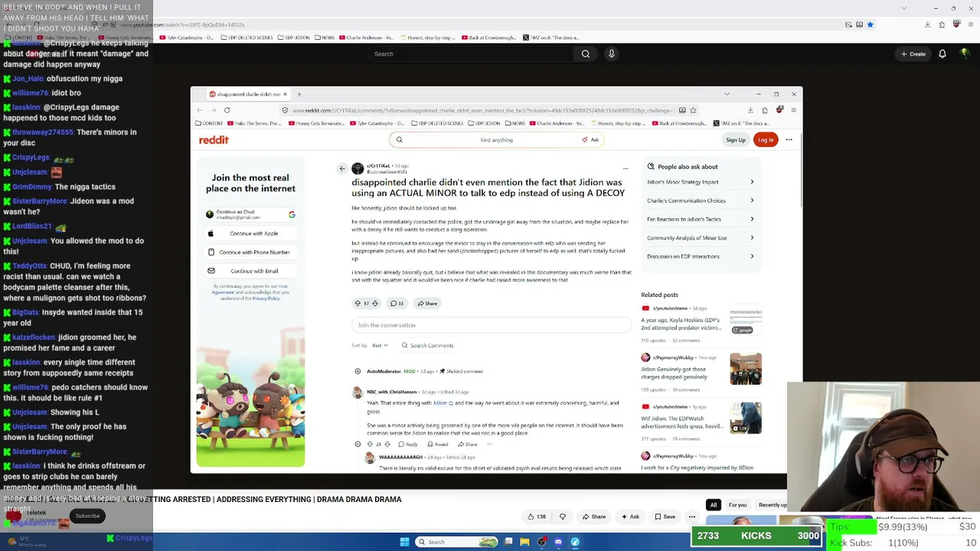980x551 pixels.
Task: Click the Search Comments field
Action: [x=428, y=345]
